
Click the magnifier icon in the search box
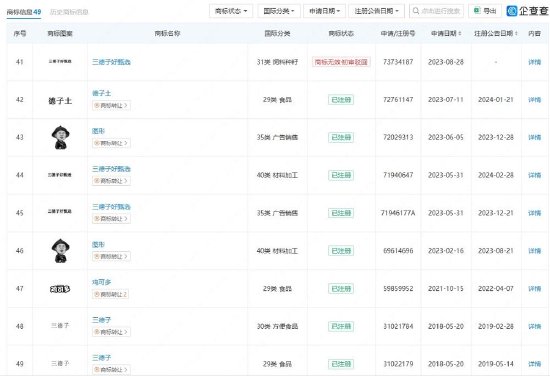416,11
